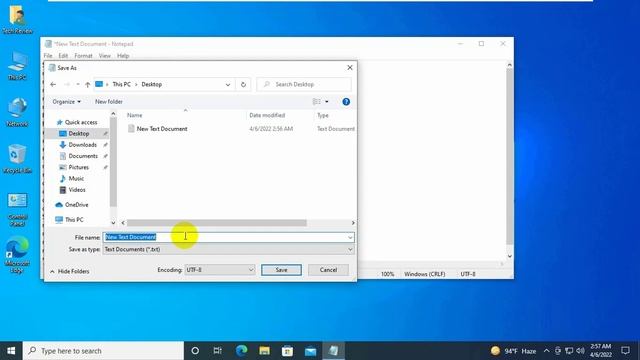640x360 pixels.
Task: Select Recycle Bin desktop icon
Action: coord(17,158)
